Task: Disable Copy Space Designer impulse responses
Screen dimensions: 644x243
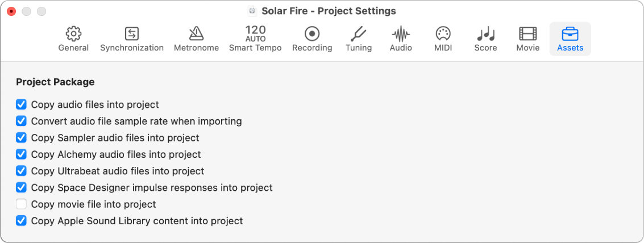Action: 22,187
